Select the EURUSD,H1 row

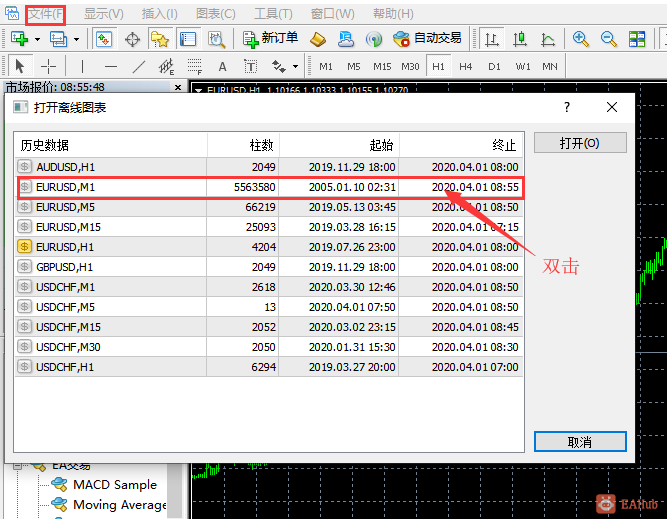(269, 247)
